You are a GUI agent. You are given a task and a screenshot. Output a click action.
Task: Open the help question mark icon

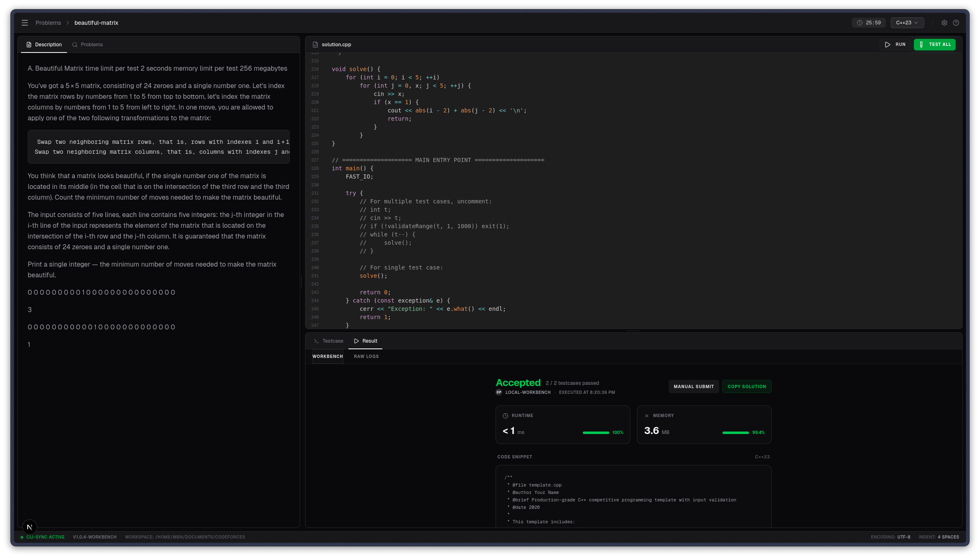pos(956,23)
